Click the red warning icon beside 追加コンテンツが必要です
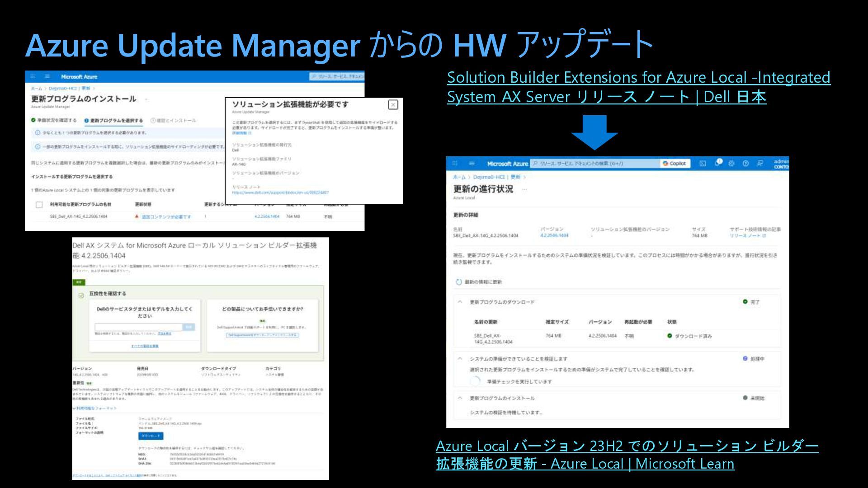The image size is (868, 488). [137, 216]
